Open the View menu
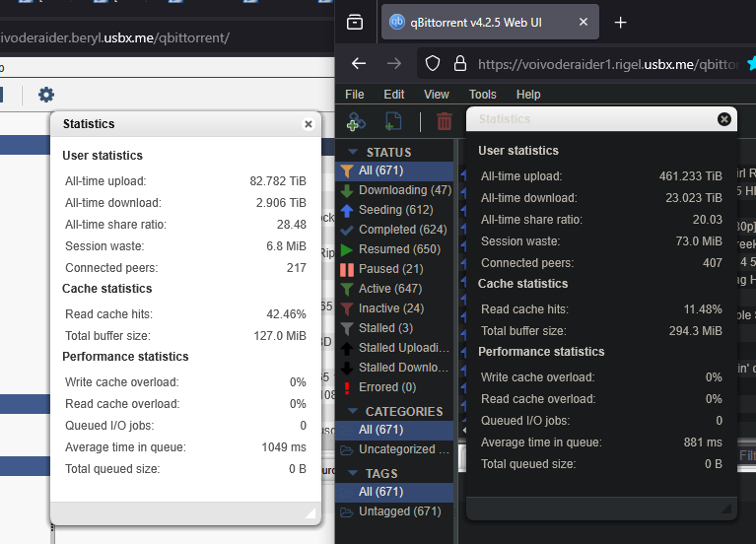 coord(437,95)
